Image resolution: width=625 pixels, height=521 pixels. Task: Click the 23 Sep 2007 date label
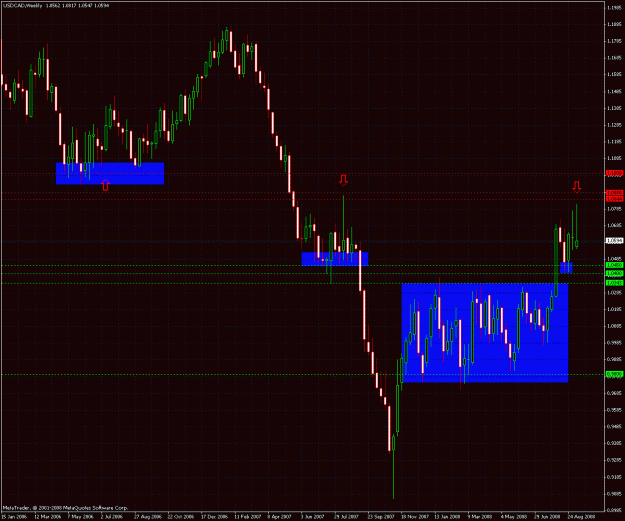(x=381, y=517)
